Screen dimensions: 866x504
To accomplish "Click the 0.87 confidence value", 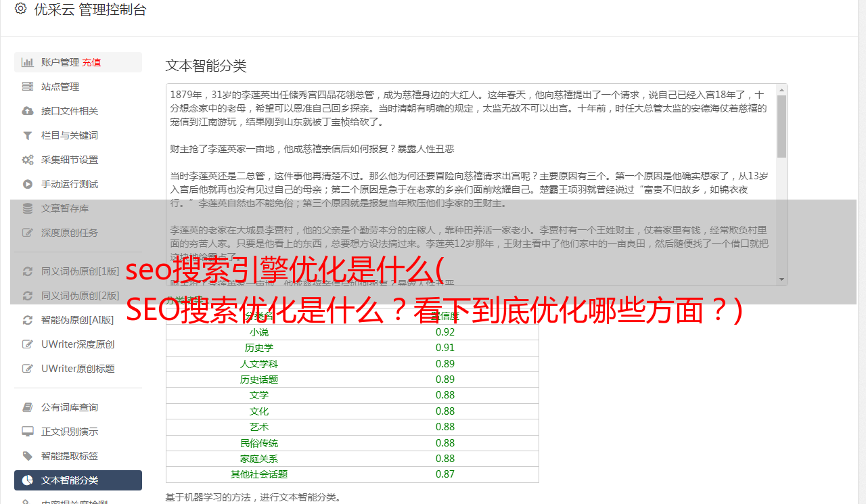I will click(445, 474).
